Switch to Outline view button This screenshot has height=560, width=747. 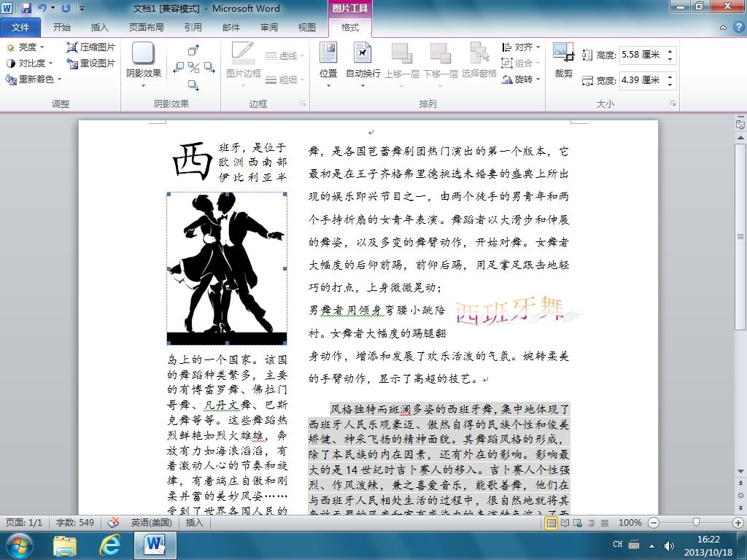tap(591, 523)
